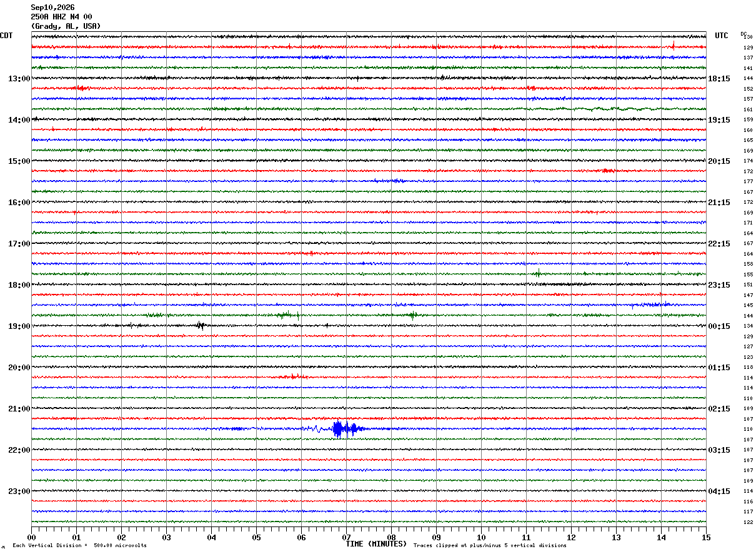Click the TIME (MINUTES) axis title
Viewport: 756px width, 554px height.
click(x=376, y=544)
